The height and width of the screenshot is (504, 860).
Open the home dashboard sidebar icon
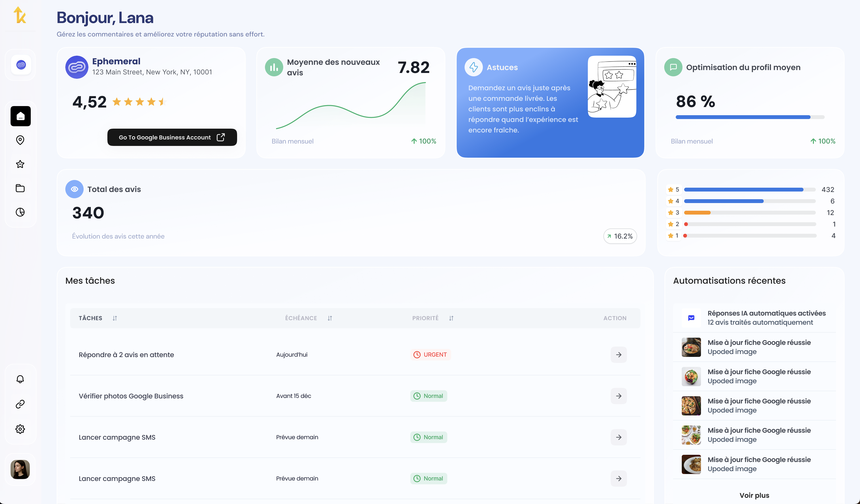tap(20, 116)
